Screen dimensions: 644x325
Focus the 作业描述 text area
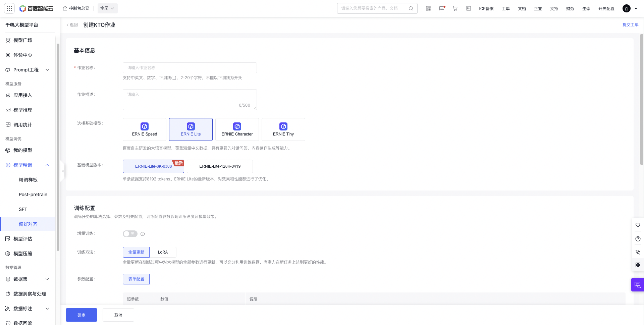click(190, 100)
